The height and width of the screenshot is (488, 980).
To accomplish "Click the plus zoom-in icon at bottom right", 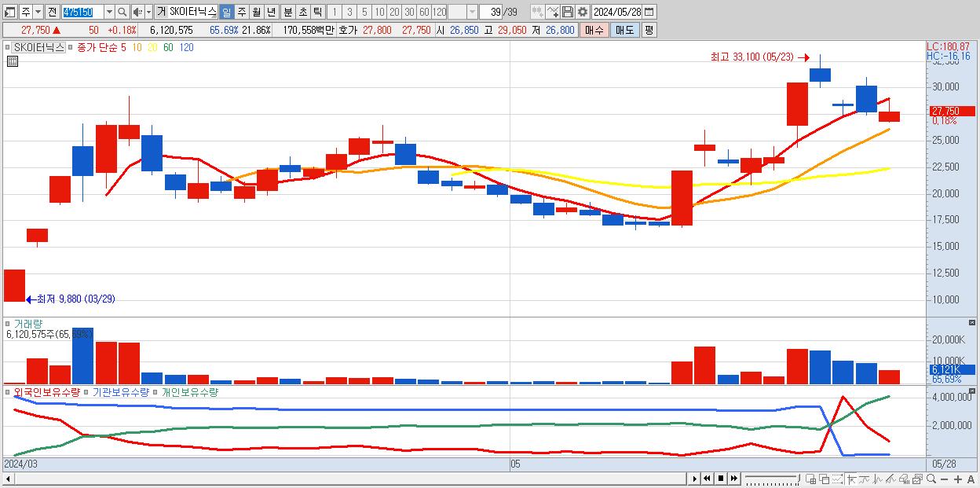I will [x=958, y=479].
